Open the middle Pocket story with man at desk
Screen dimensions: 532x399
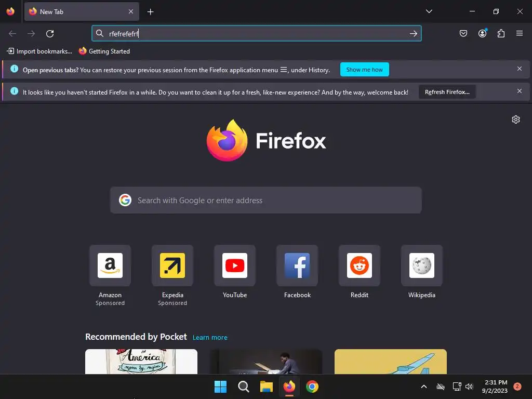tap(266, 362)
